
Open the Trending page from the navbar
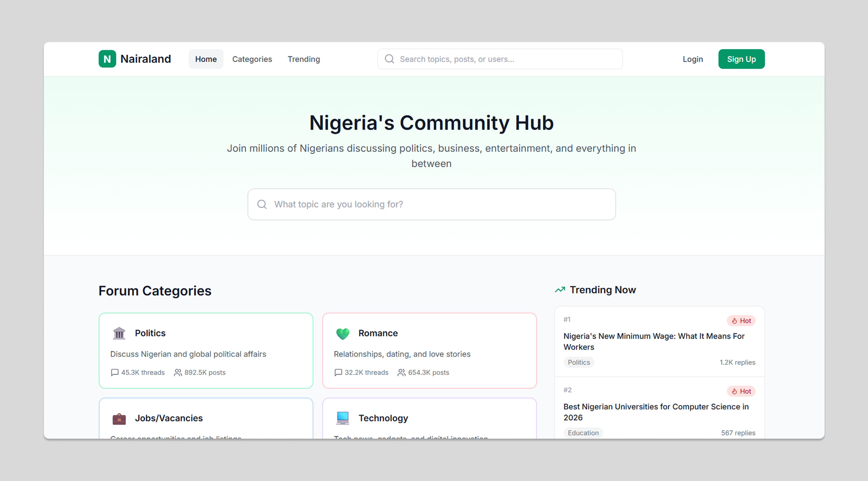point(304,59)
